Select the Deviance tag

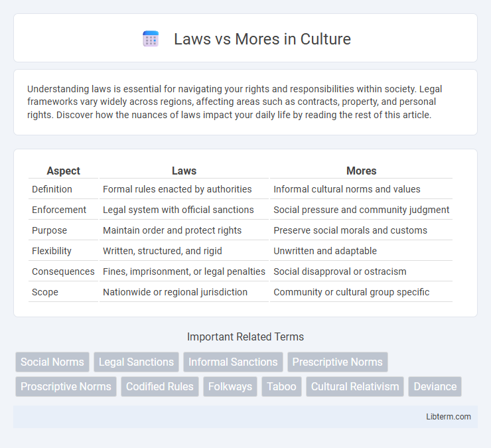pyautogui.click(x=435, y=386)
